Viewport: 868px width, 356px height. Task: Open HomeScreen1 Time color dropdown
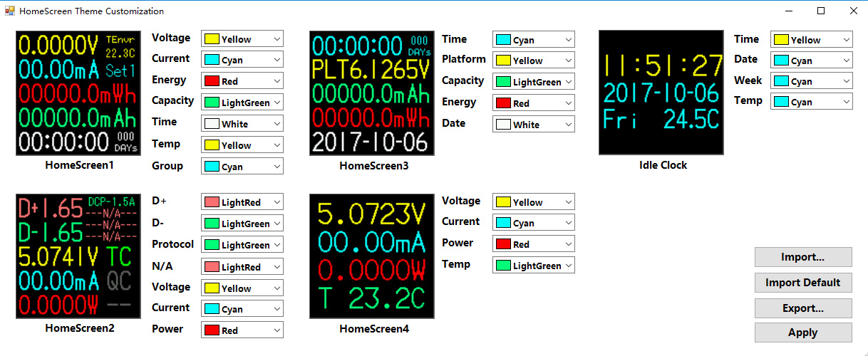pos(242,124)
